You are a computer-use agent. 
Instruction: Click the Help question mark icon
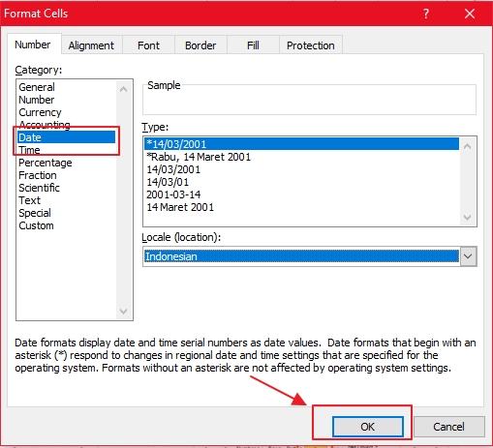(426, 14)
